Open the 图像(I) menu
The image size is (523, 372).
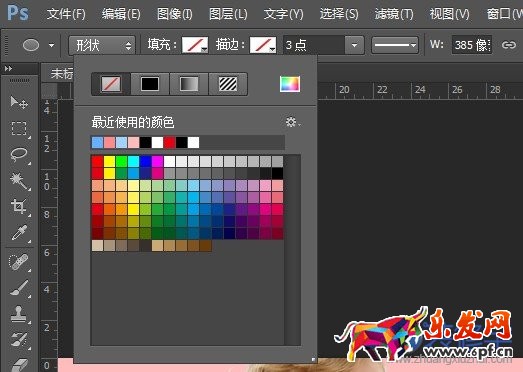[x=174, y=14]
